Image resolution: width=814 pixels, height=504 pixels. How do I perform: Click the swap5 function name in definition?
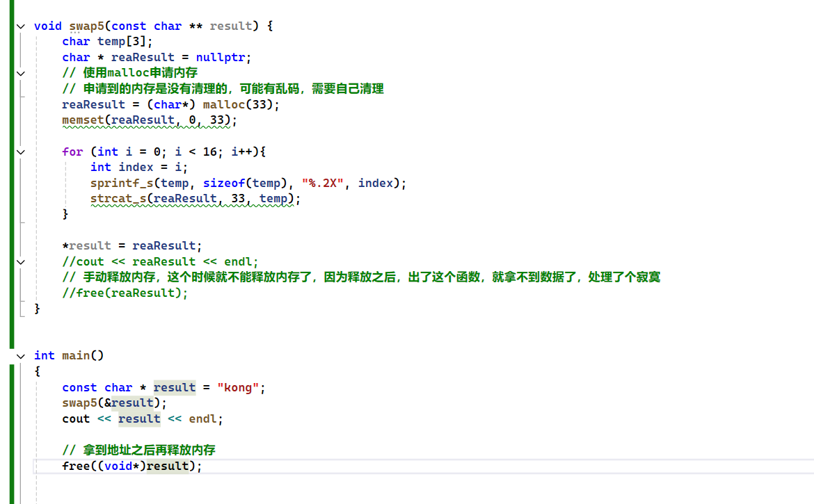click(86, 26)
